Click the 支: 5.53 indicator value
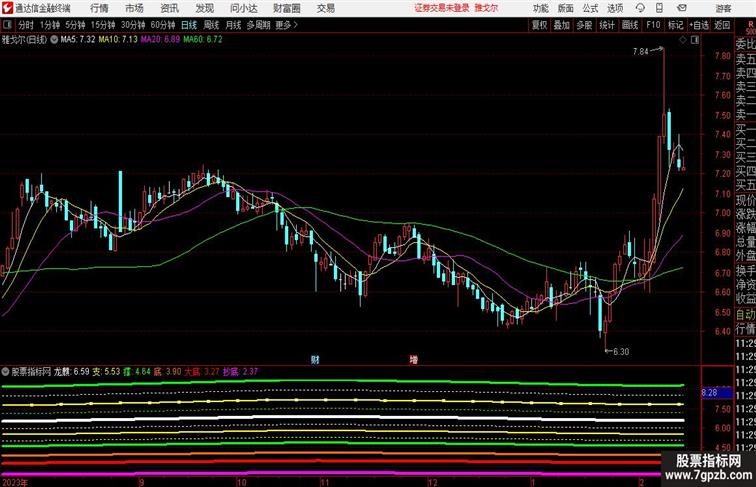 [x=107, y=372]
